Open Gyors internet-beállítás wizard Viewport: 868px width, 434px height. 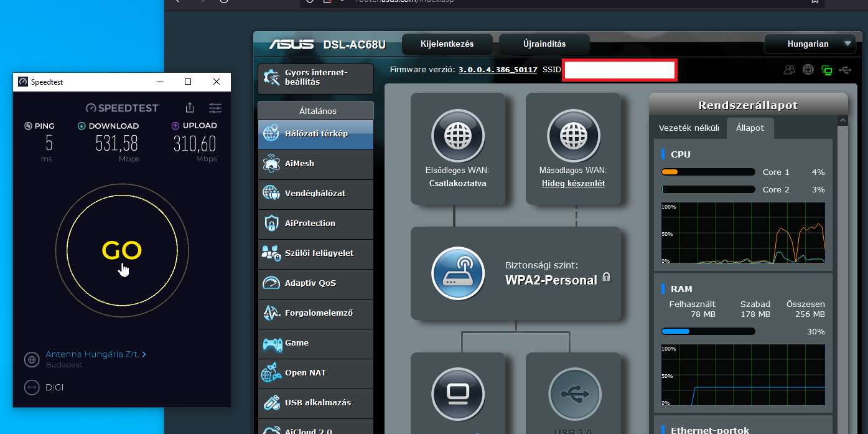click(315, 78)
